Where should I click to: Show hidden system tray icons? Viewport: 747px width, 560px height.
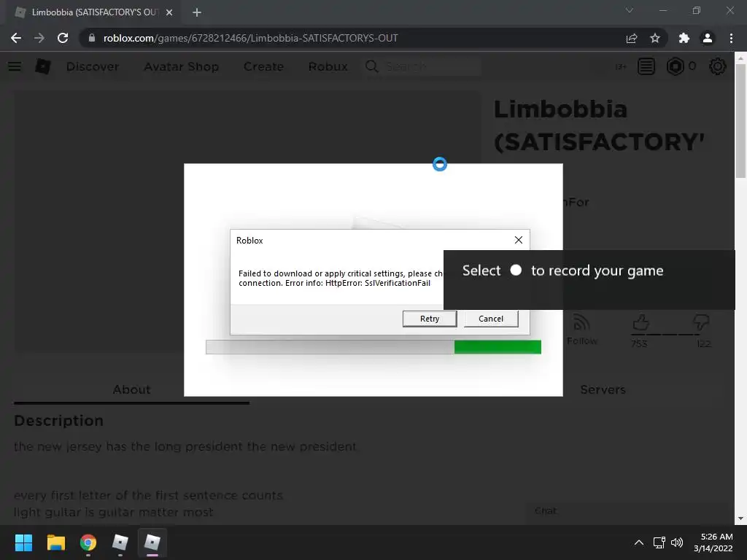pos(639,542)
